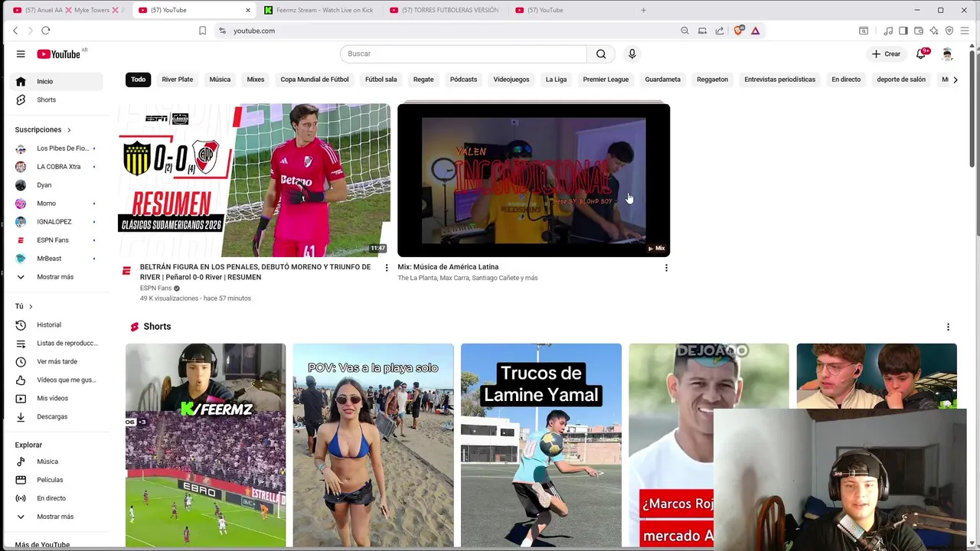The image size is (980, 551).
Task: Open the K/FEERMZ short thumbnail
Action: [x=205, y=445]
